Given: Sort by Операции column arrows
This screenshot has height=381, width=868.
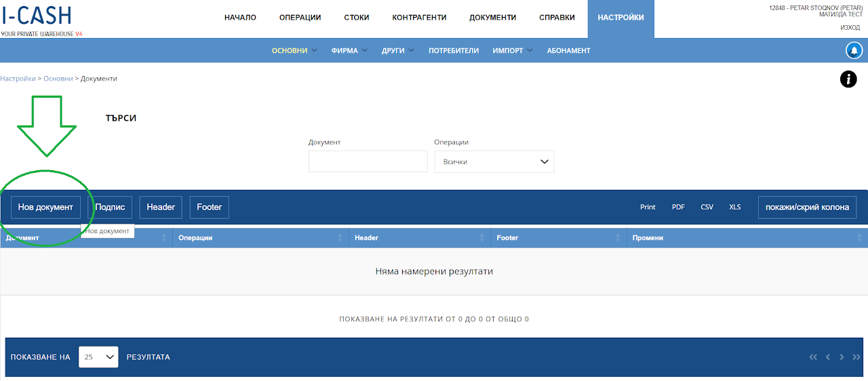Looking at the screenshot, I should click(340, 238).
